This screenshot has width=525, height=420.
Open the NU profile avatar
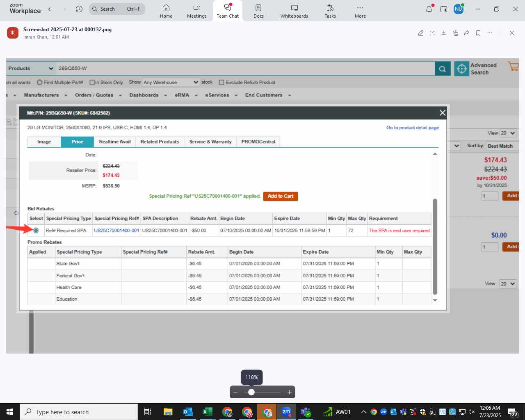pos(459,9)
